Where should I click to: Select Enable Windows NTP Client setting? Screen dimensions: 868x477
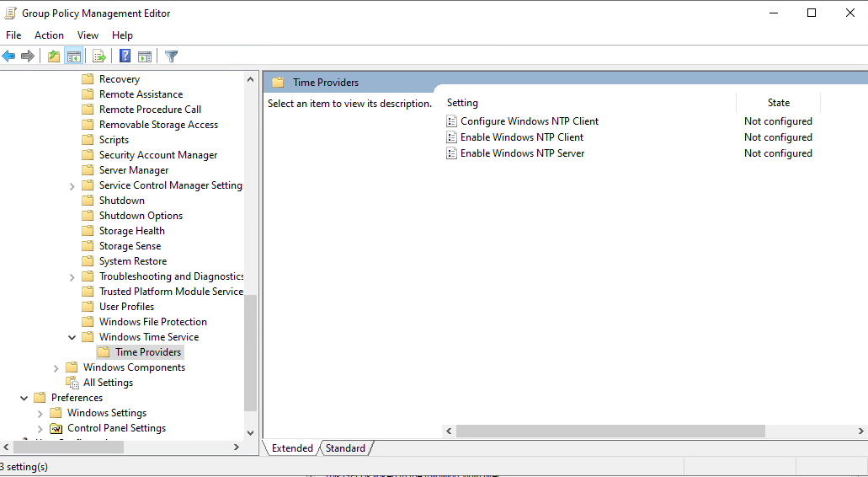521,137
